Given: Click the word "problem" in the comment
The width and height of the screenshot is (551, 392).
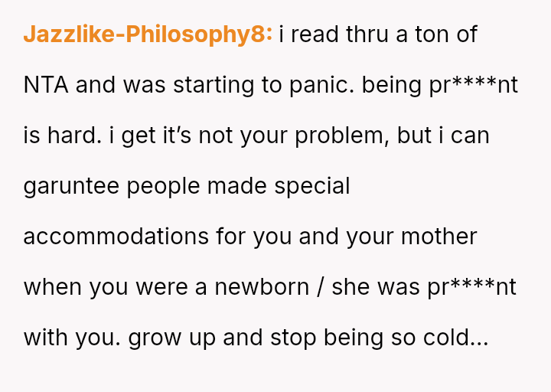Looking at the screenshot, I should (x=337, y=136).
